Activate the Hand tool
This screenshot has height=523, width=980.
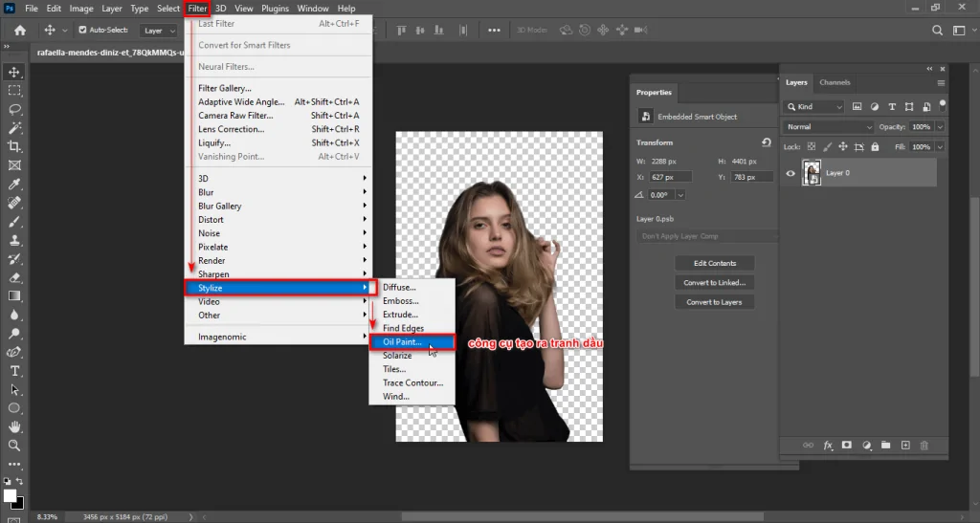coord(14,426)
